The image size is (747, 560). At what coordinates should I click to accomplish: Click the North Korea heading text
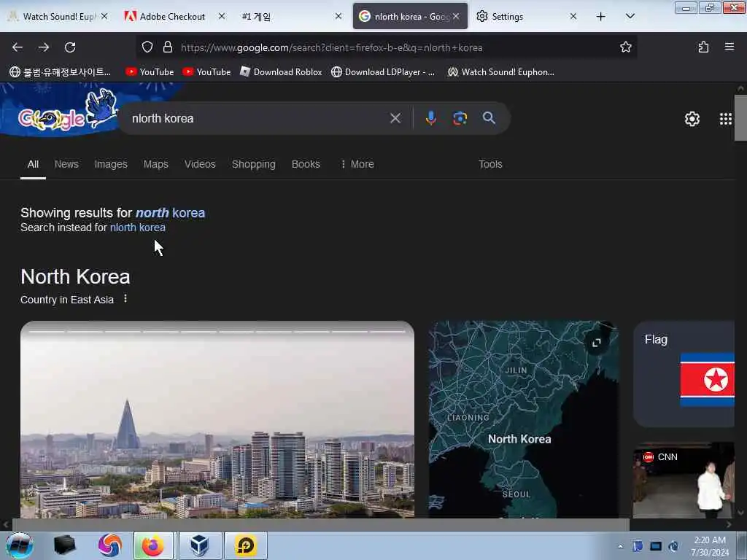(x=75, y=276)
